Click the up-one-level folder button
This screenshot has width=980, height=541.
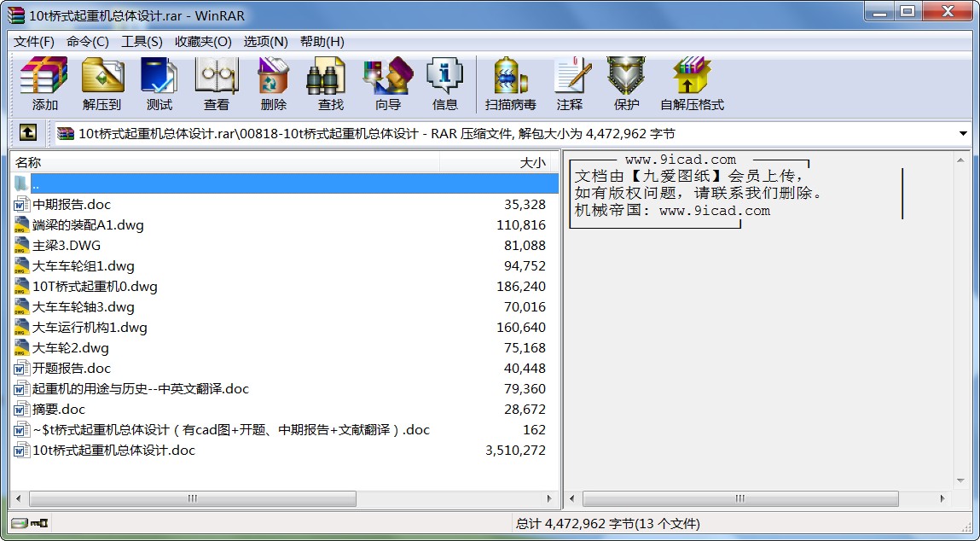click(28, 133)
